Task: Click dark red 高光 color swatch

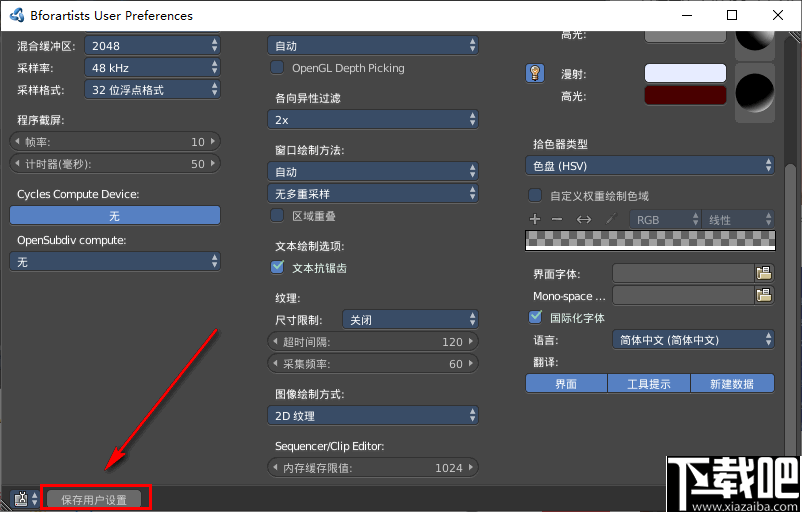Action: [685, 95]
